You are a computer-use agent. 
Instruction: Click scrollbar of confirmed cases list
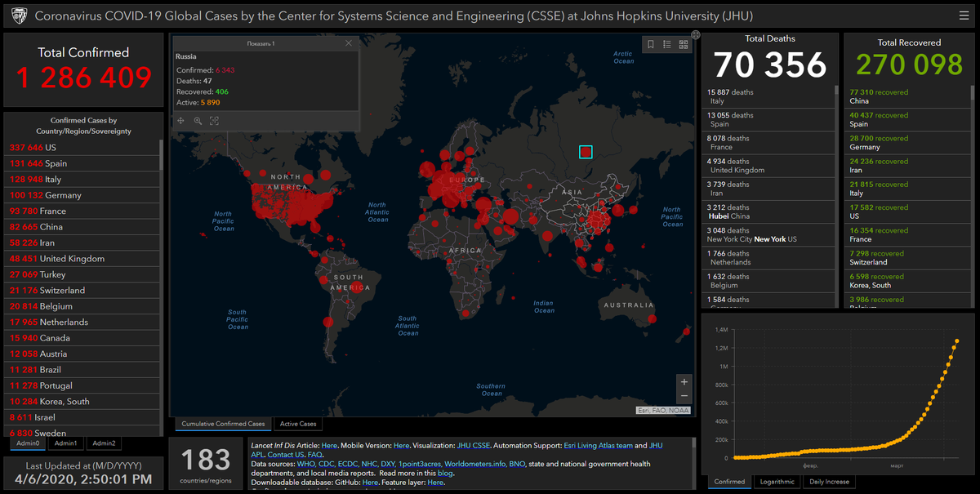[161, 155]
